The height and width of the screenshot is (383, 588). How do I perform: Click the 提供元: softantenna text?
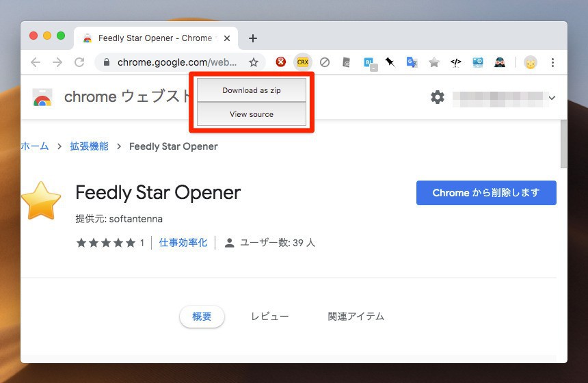pos(119,219)
